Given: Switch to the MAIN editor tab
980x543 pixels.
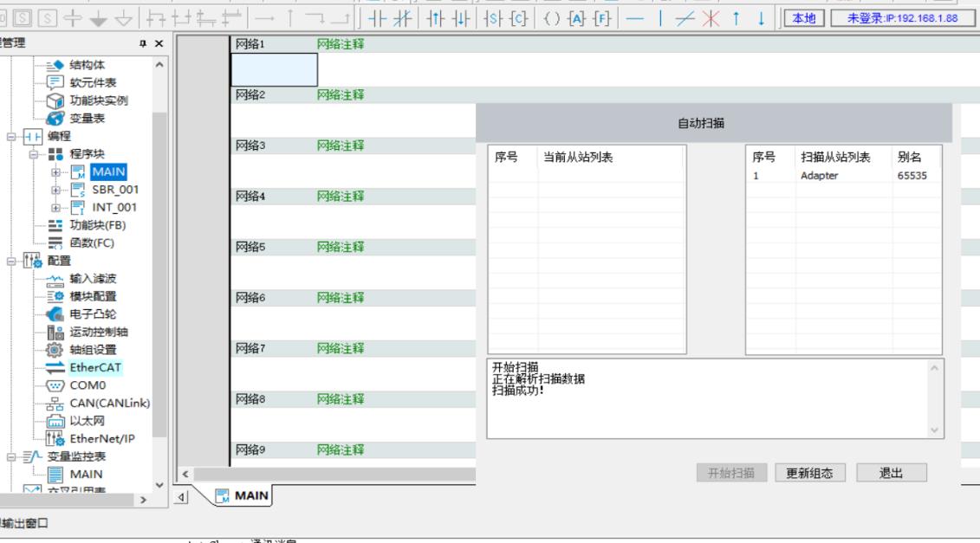Looking at the screenshot, I should [242, 495].
